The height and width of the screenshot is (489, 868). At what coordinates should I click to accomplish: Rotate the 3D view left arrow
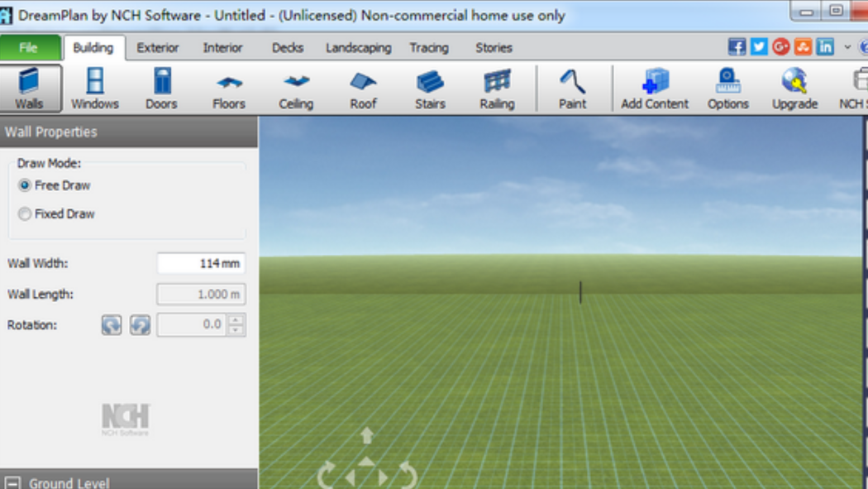coord(327,475)
